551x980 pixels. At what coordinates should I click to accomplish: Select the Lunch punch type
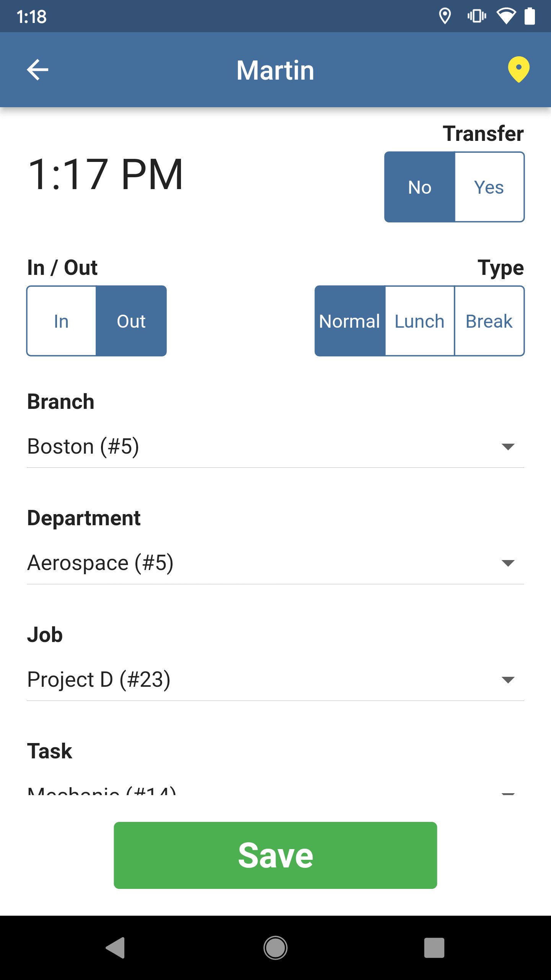419,321
